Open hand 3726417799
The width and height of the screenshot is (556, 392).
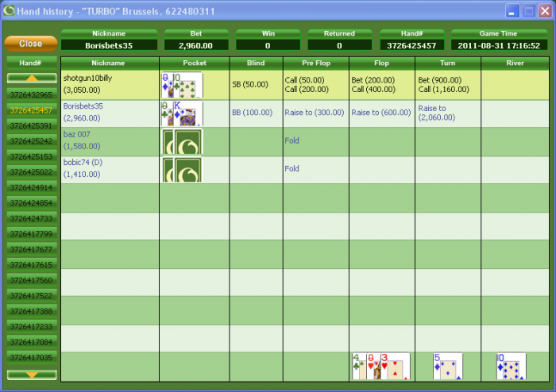(32, 234)
